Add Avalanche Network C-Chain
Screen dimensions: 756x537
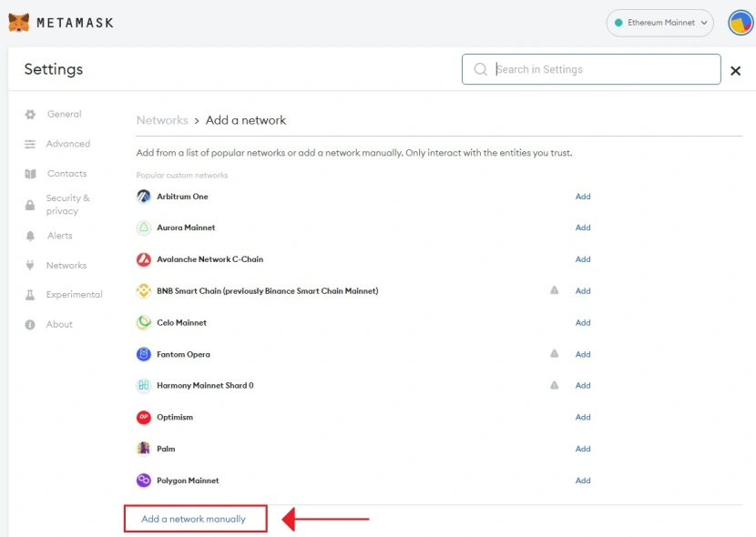(x=583, y=259)
